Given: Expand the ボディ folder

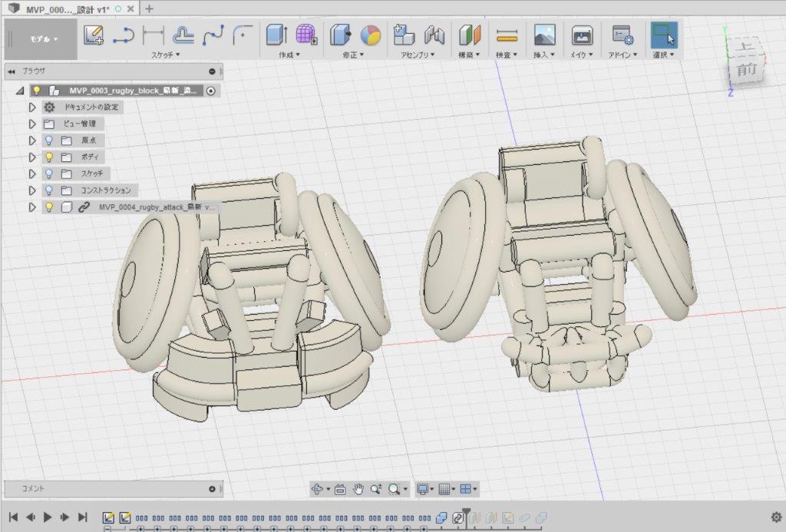Looking at the screenshot, I should coord(32,157).
